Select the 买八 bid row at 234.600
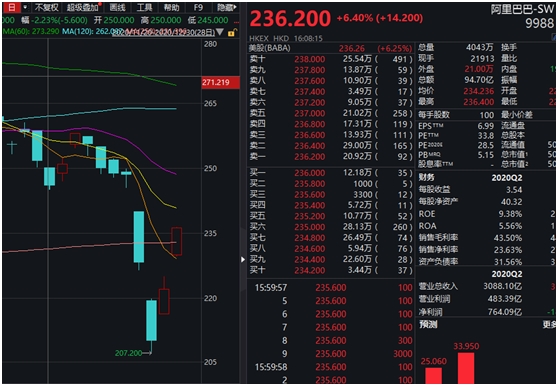The width and height of the screenshot is (558, 386). tap(330, 248)
